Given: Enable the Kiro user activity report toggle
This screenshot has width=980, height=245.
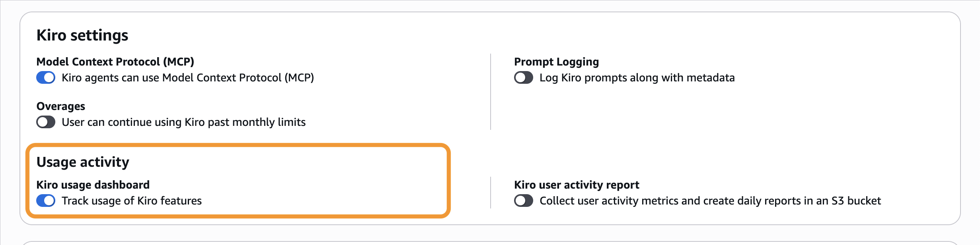Looking at the screenshot, I should pyautogui.click(x=523, y=201).
